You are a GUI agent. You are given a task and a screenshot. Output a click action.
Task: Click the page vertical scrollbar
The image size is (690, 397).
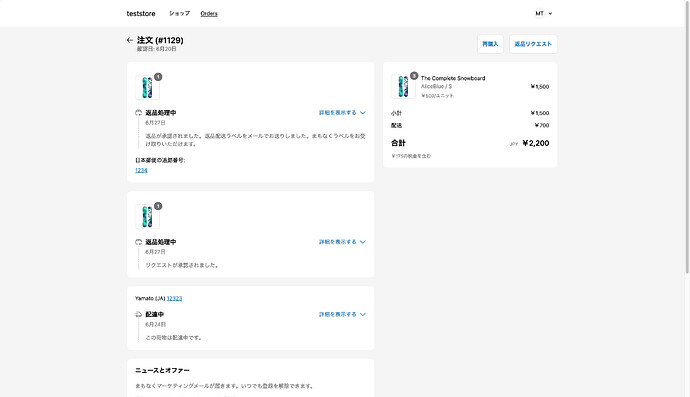[x=687, y=136]
